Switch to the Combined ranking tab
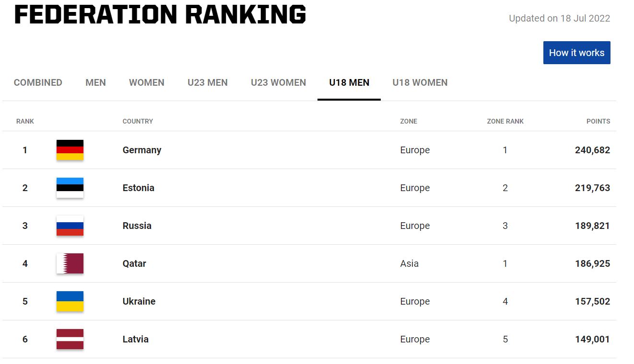634x364 pixels. 38,82
